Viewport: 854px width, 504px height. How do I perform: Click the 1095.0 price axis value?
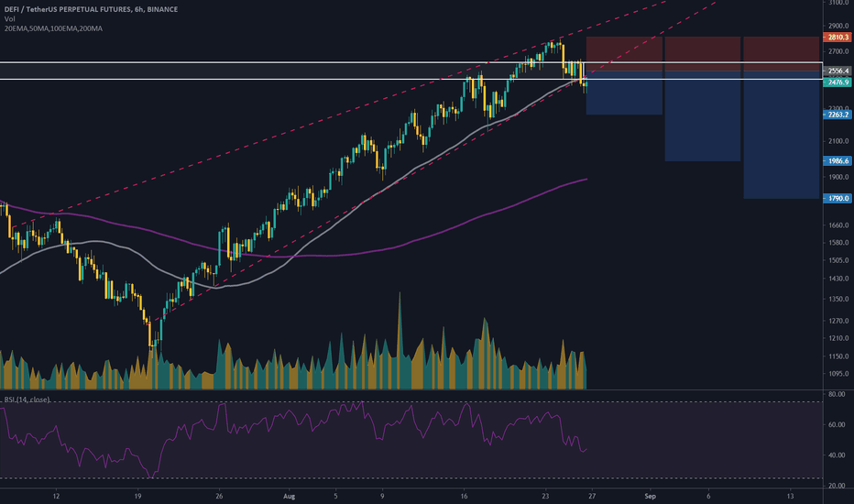(838, 374)
